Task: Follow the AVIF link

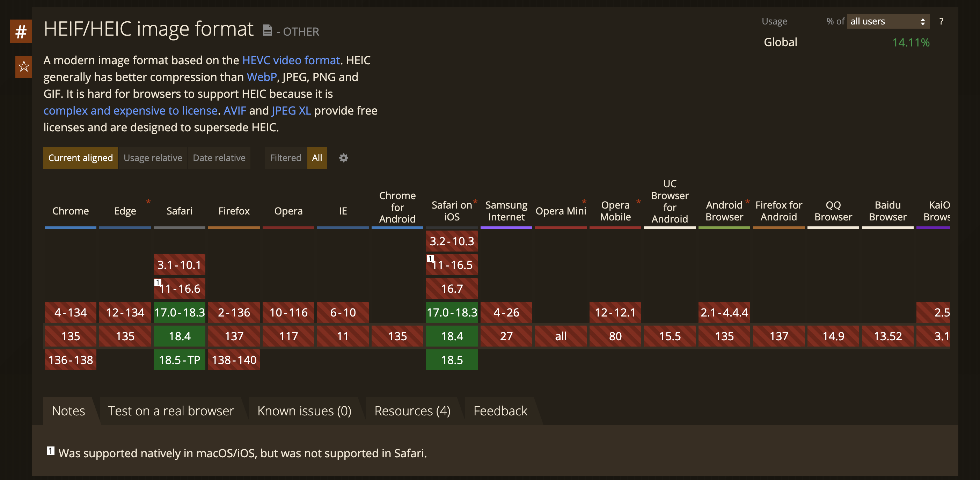Action: click(x=235, y=111)
